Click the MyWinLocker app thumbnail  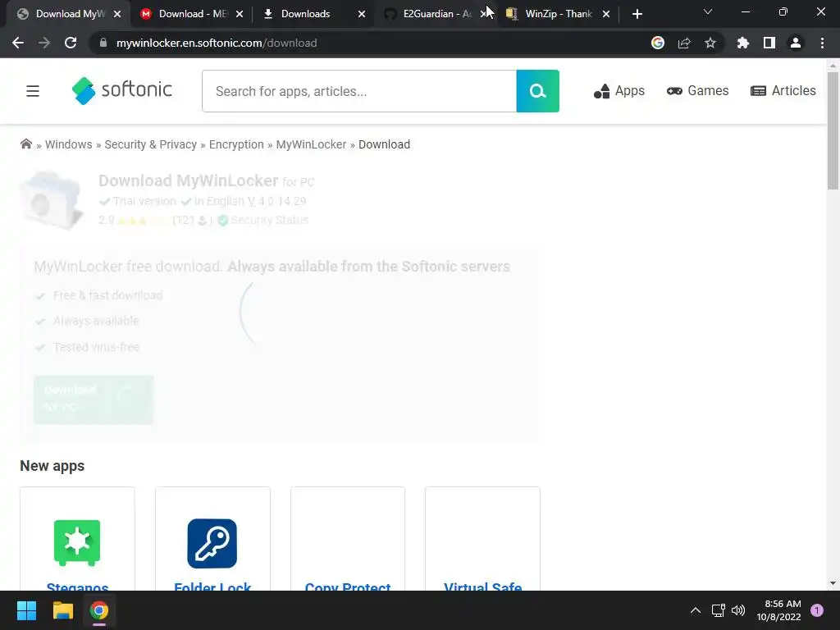click(52, 200)
